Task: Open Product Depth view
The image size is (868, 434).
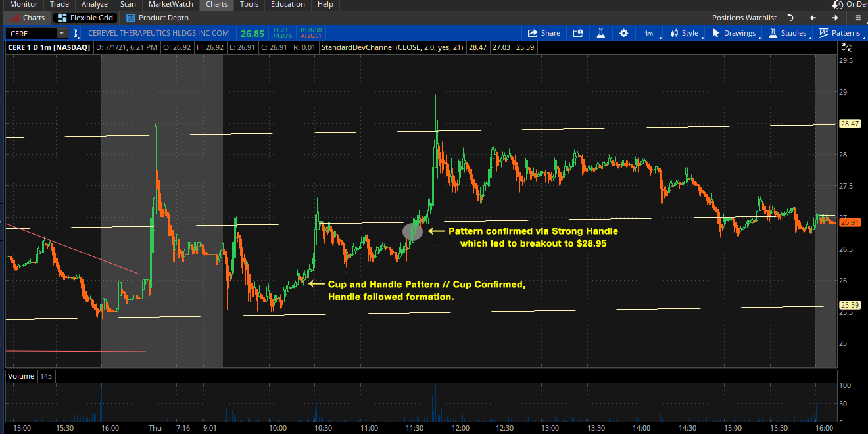Action: click(x=157, y=18)
